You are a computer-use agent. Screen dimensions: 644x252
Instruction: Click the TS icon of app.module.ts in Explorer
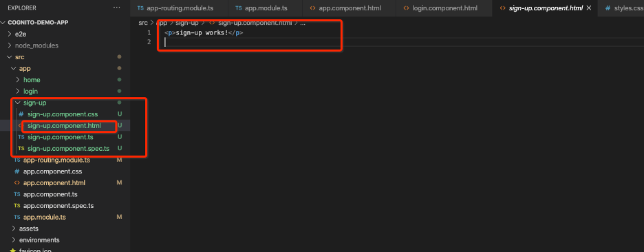(x=17, y=217)
